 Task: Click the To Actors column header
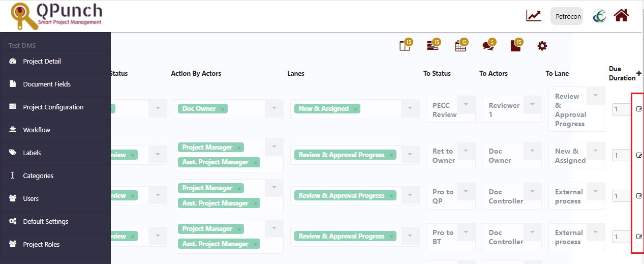tap(494, 74)
